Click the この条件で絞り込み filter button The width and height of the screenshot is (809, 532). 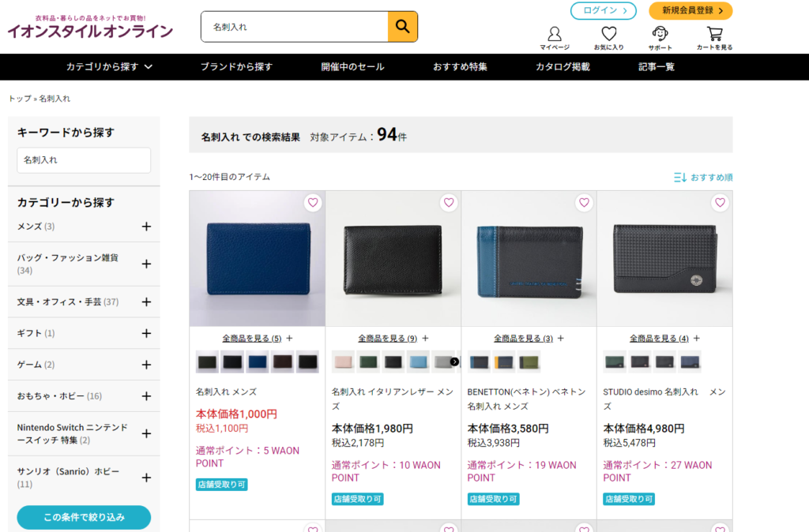point(84,517)
